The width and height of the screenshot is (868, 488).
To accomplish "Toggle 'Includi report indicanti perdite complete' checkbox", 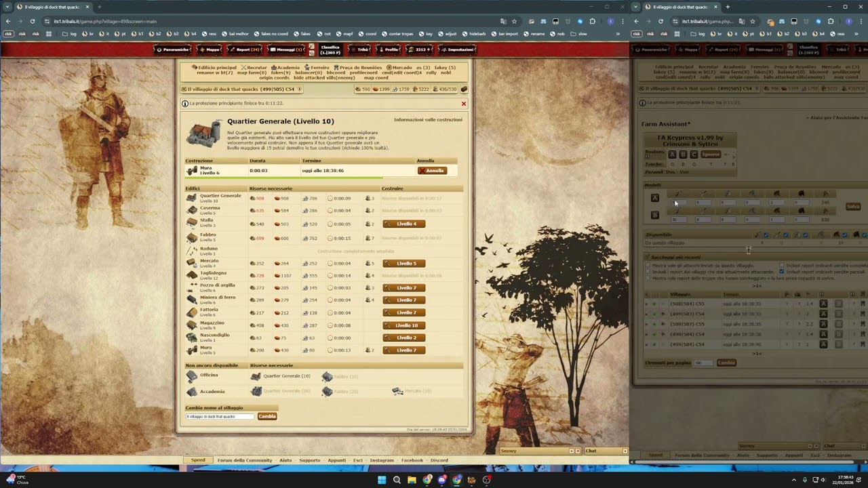I will pyautogui.click(x=782, y=266).
